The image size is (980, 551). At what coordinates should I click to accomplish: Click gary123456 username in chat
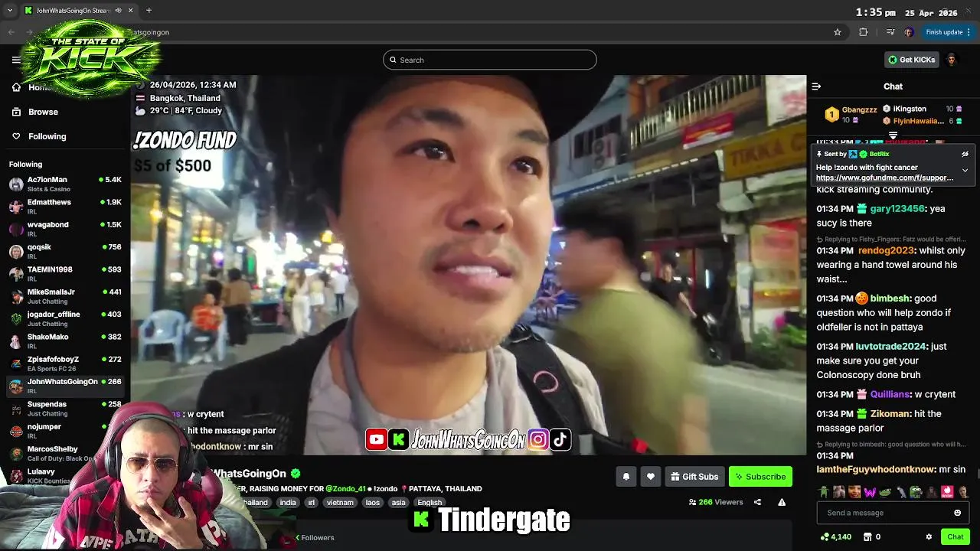pos(897,209)
